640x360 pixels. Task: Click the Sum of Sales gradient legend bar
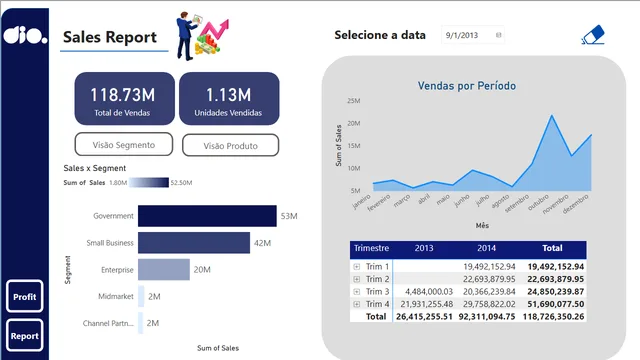149,182
